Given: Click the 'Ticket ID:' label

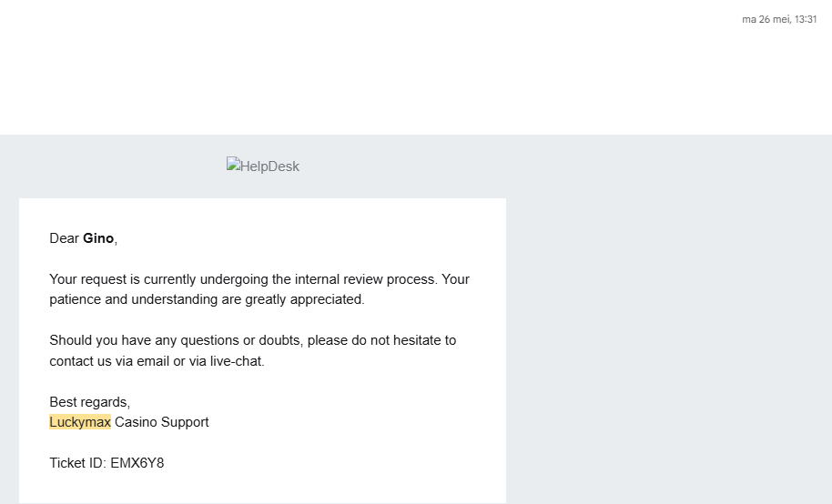Looking at the screenshot, I should click(x=77, y=463).
